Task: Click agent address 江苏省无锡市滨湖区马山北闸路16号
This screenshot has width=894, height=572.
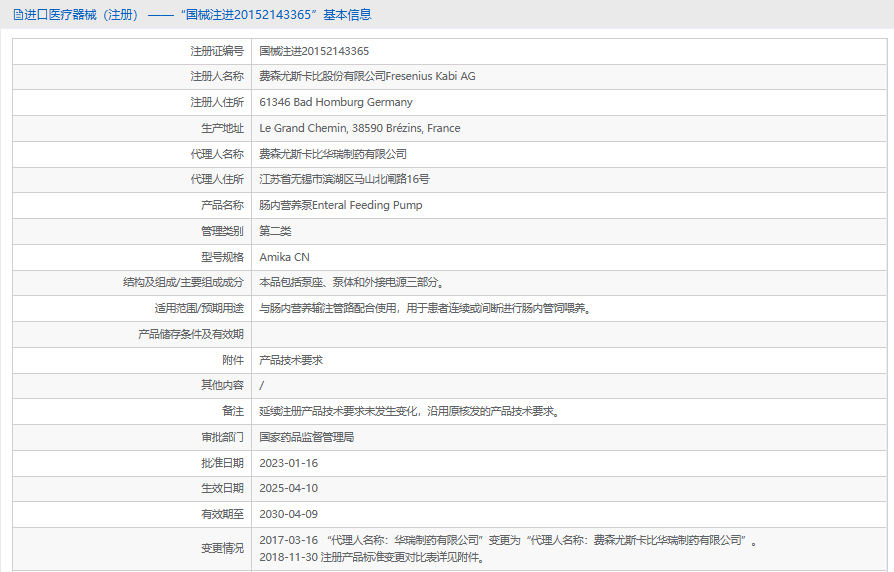Action: [x=344, y=180]
